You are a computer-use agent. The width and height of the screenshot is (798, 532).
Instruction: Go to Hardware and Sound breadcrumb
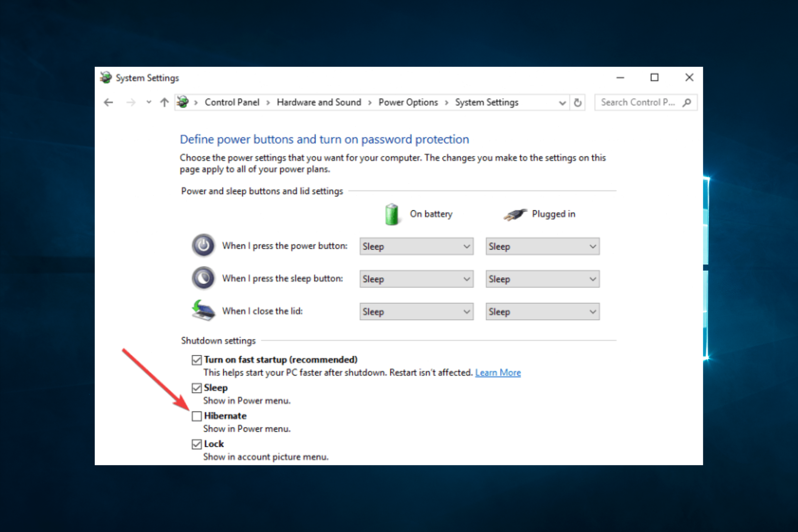tap(319, 102)
